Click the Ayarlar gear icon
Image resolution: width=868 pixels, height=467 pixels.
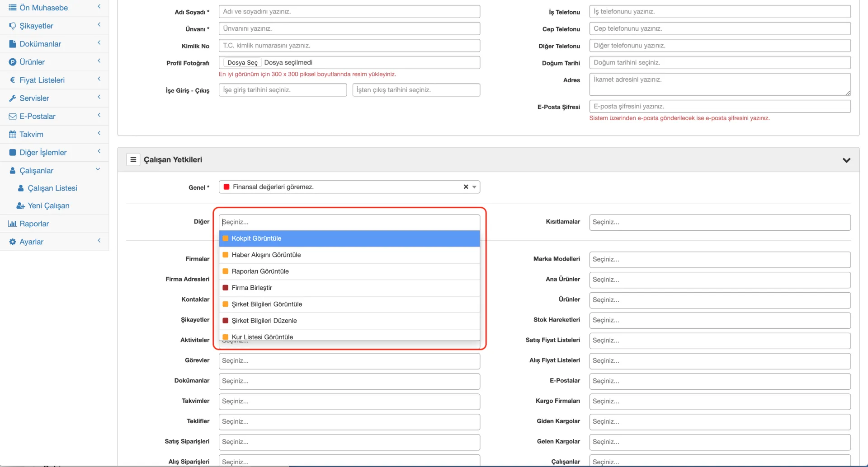pyautogui.click(x=13, y=242)
